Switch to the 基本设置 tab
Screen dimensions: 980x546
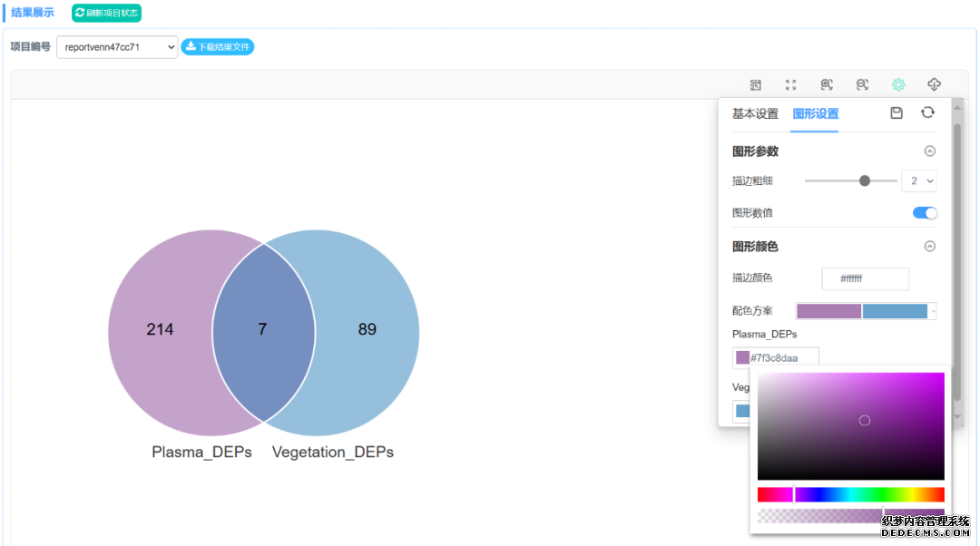[755, 114]
